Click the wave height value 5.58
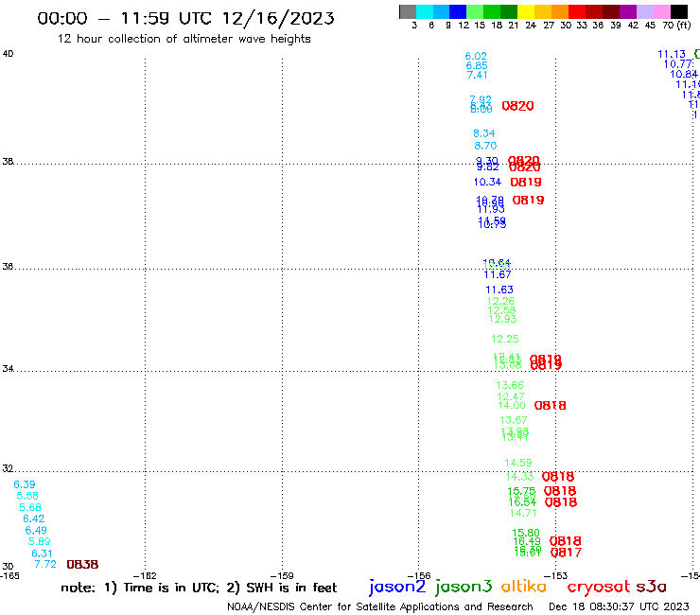 (27, 496)
